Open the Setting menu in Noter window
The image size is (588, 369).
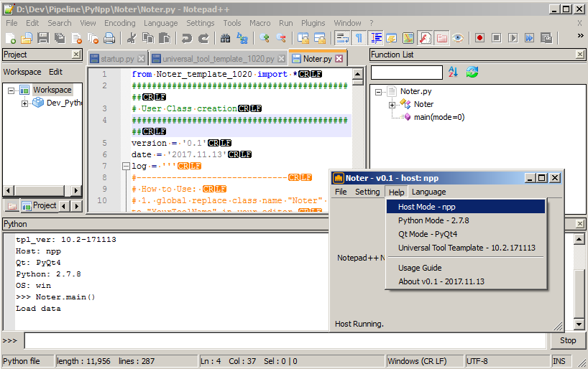click(367, 192)
